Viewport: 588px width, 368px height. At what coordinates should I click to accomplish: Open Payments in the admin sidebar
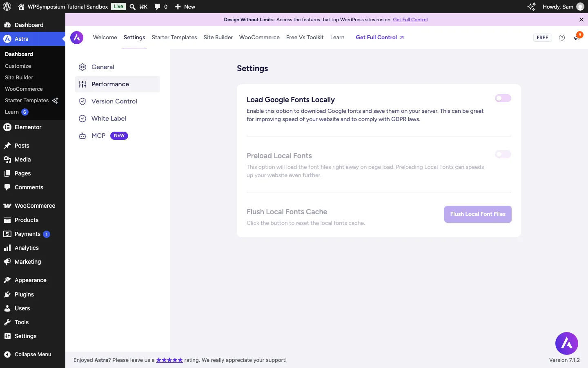tap(33, 234)
